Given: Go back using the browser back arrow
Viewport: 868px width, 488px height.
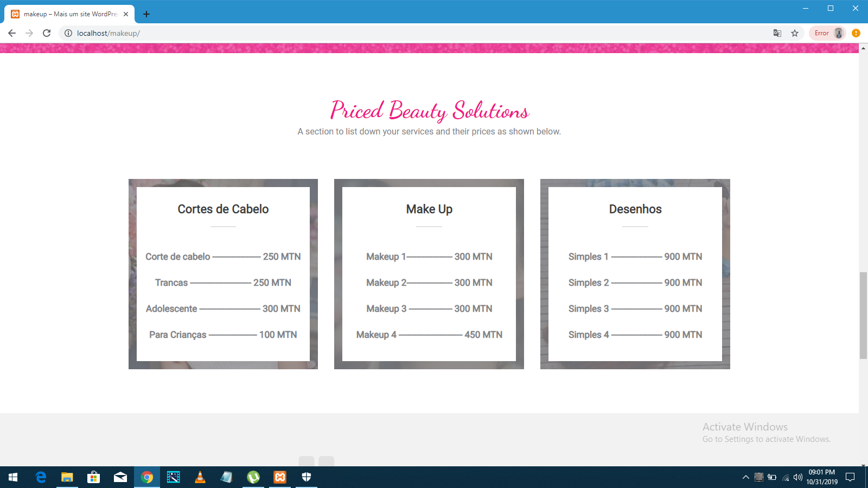Looking at the screenshot, I should click(x=12, y=33).
